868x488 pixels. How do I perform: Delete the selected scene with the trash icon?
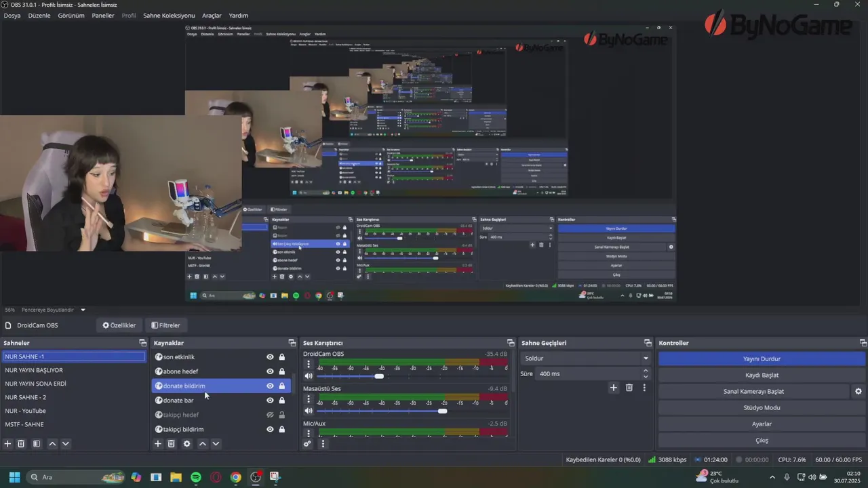tap(21, 444)
